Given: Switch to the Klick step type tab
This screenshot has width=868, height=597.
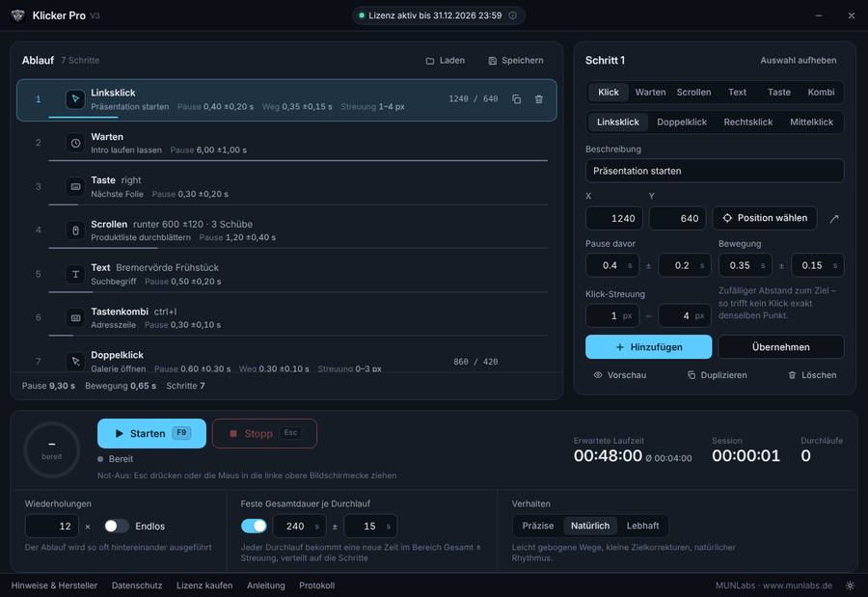Looking at the screenshot, I should pos(609,92).
